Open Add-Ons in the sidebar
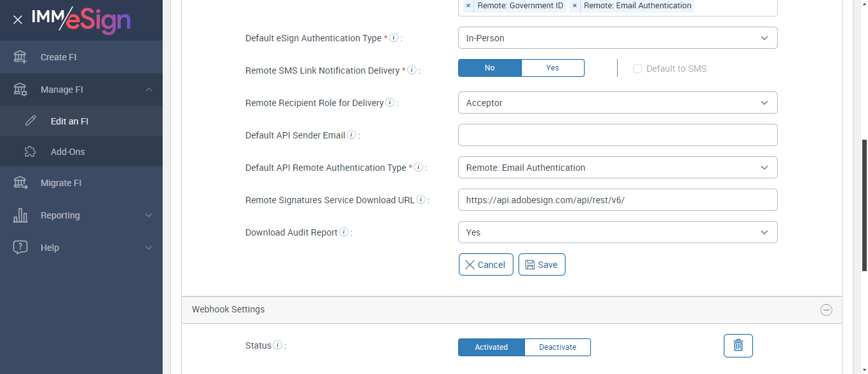Screen dimensions: 868x374 67,152
